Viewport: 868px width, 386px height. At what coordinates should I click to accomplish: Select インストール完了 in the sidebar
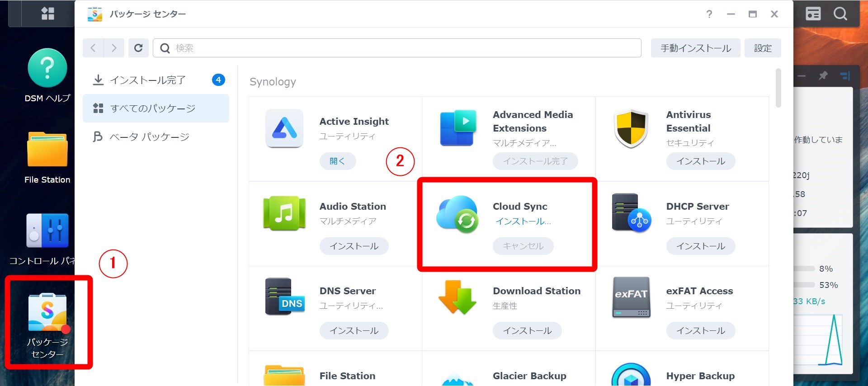pyautogui.click(x=156, y=80)
